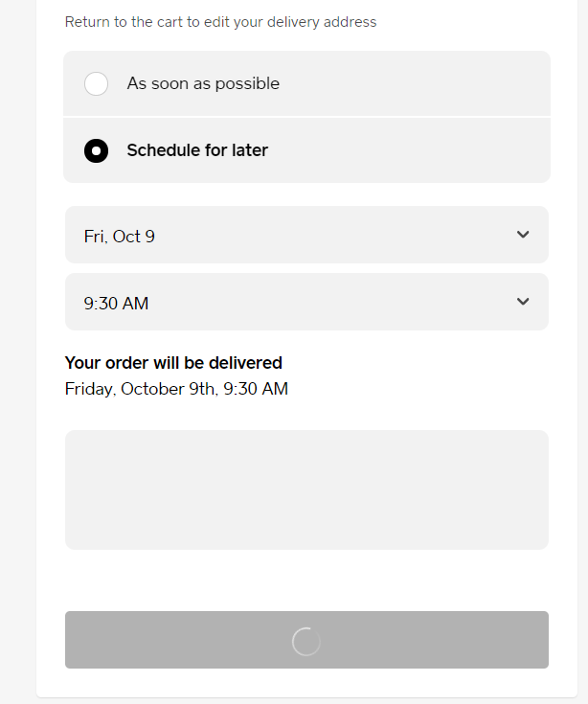Click the "As soon as possible" label text
588x704 pixels.
click(203, 84)
